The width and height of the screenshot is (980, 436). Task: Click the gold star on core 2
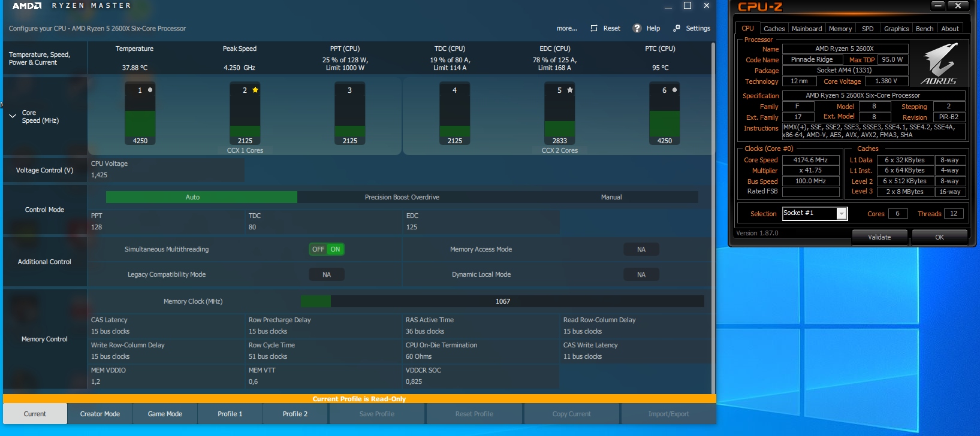tap(255, 90)
